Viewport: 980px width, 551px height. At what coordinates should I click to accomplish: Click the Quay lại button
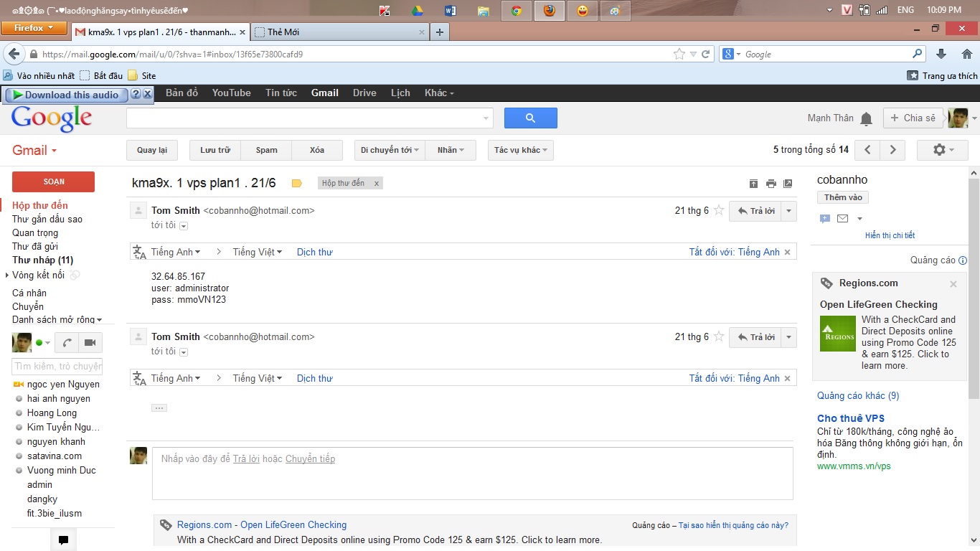click(x=152, y=150)
